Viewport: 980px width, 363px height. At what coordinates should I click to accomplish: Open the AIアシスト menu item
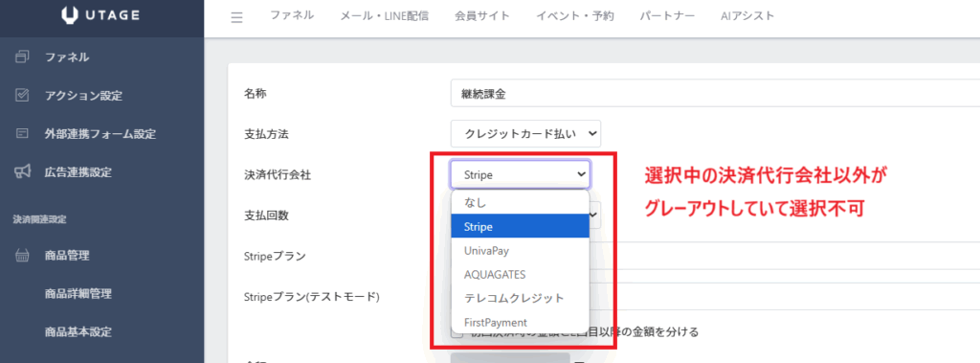(x=747, y=16)
